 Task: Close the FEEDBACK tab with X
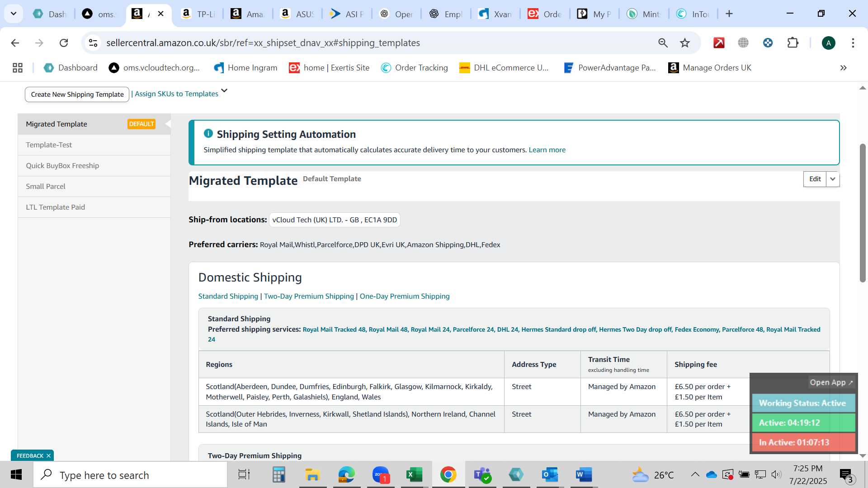[x=48, y=455]
